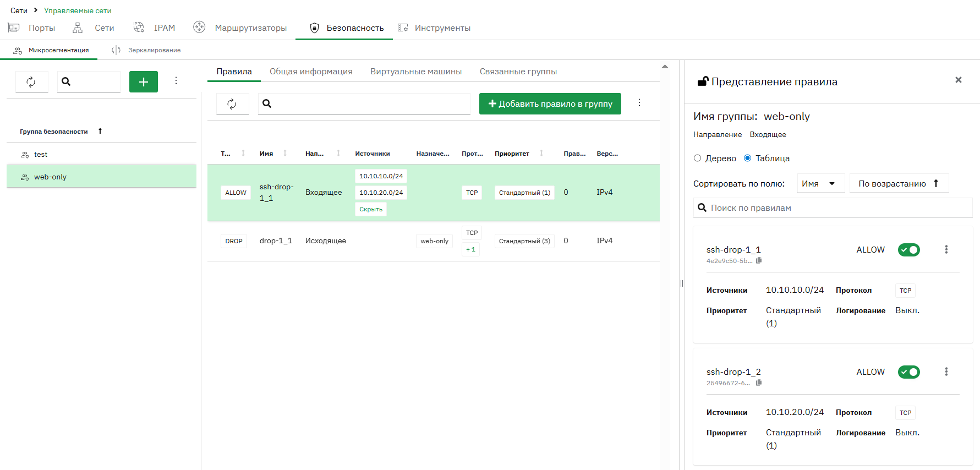Image resolution: width=980 pixels, height=470 pixels.
Task: Copy the ssh-drop-1_2 rule ID
Action: pyautogui.click(x=759, y=382)
